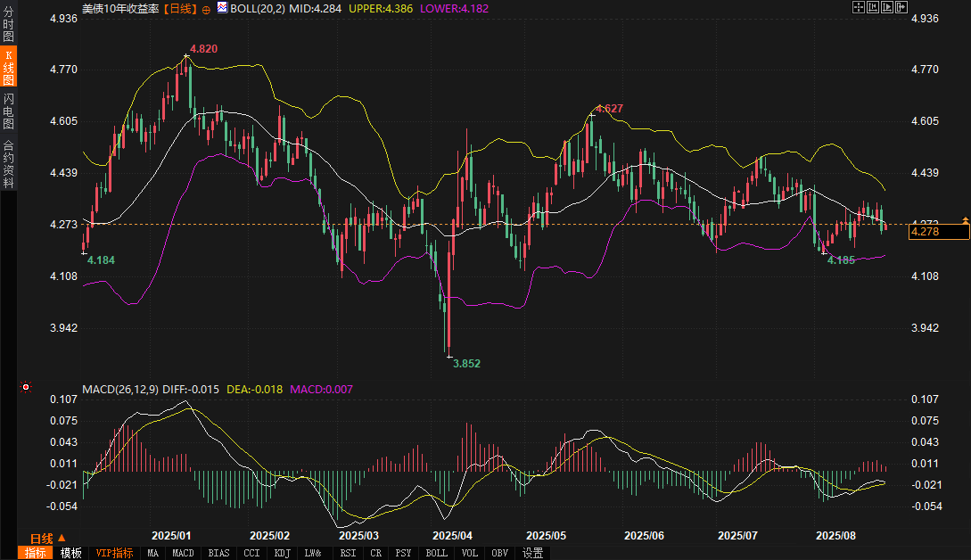The height and width of the screenshot is (560, 971).
Task: Click the 4.185 low price label near August
Action: [841, 260]
